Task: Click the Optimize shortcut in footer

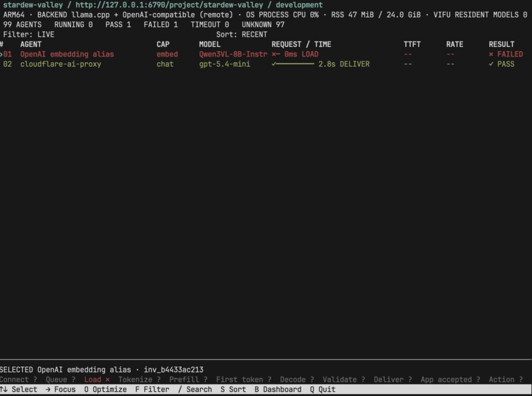Action: tap(106, 389)
